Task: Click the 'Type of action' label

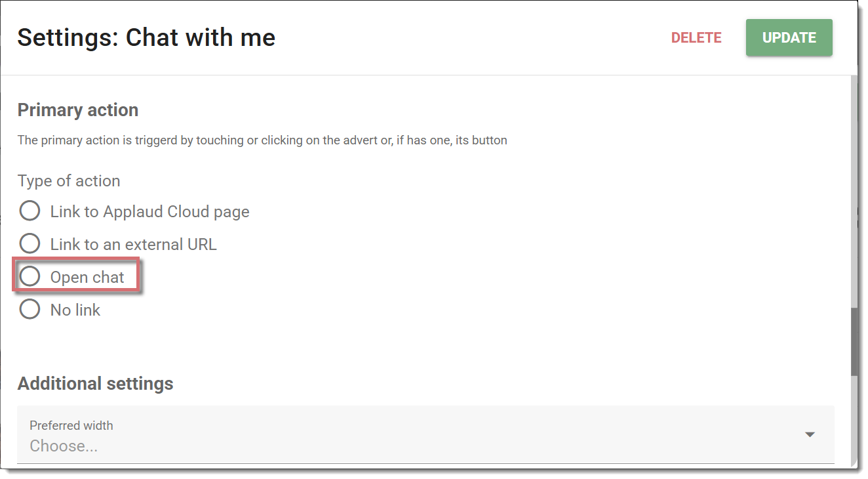Action: (x=69, y=181)
